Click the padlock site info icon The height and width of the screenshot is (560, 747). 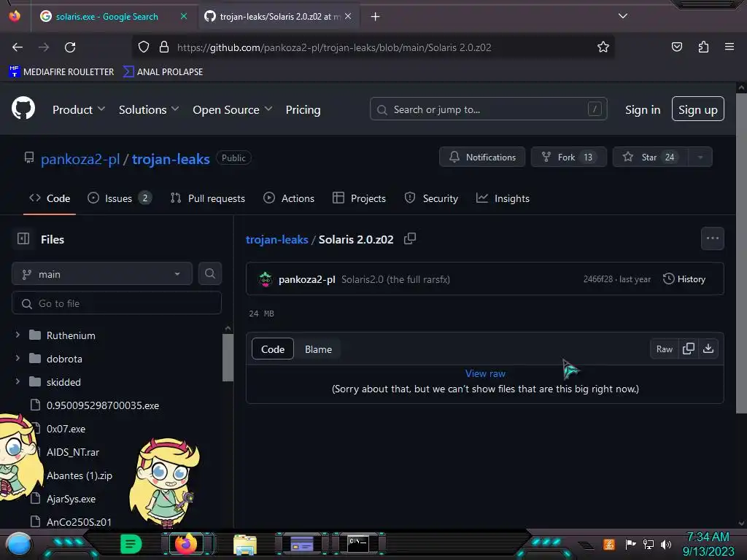tap(164, 47)
